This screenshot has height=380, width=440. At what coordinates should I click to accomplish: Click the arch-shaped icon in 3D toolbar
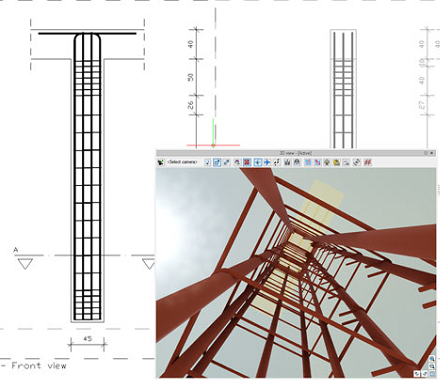pyautogui.click(x=297, y=162)
